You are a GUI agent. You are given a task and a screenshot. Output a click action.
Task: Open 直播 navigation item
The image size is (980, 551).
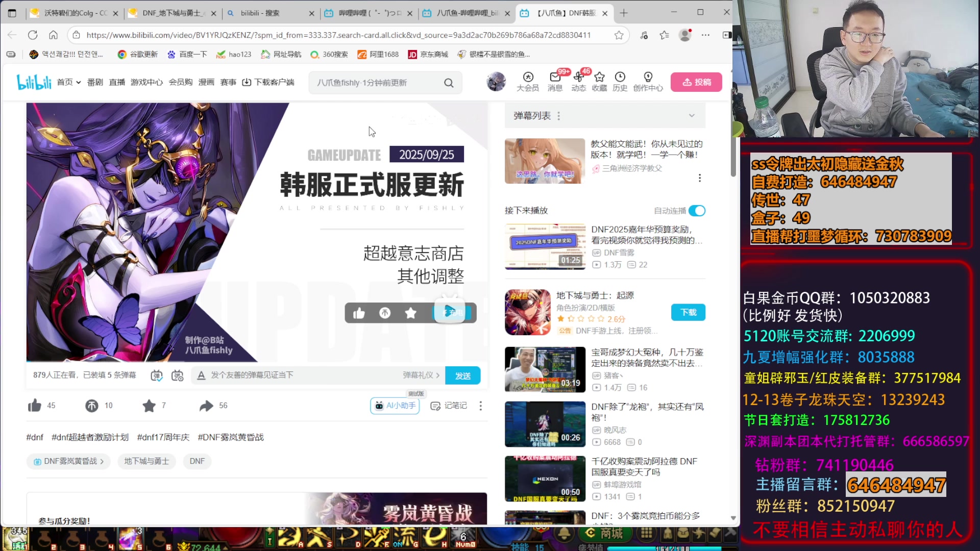[x=117, y=82]
